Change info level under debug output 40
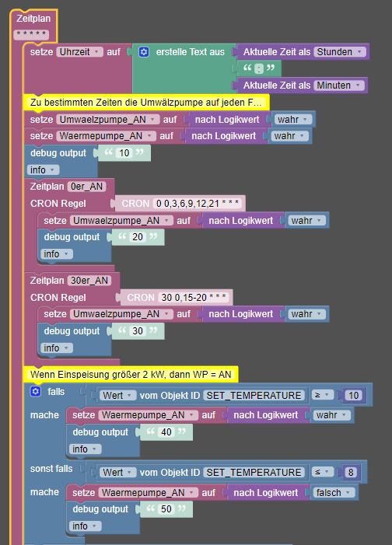This screenshot has height=545, width=392. 85,449
